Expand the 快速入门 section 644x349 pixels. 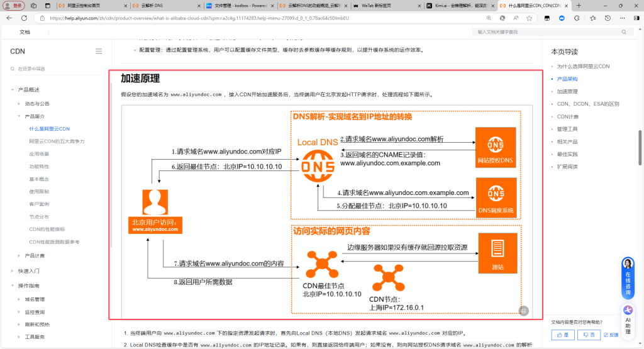coord(13,271)
